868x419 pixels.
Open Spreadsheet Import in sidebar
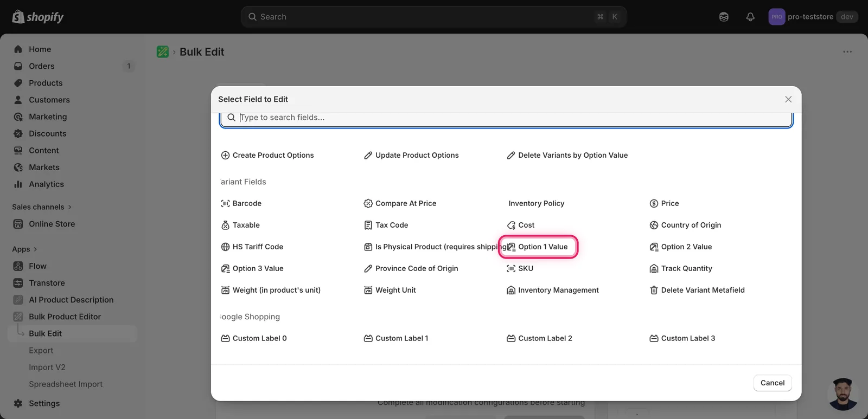coord(66,384)
